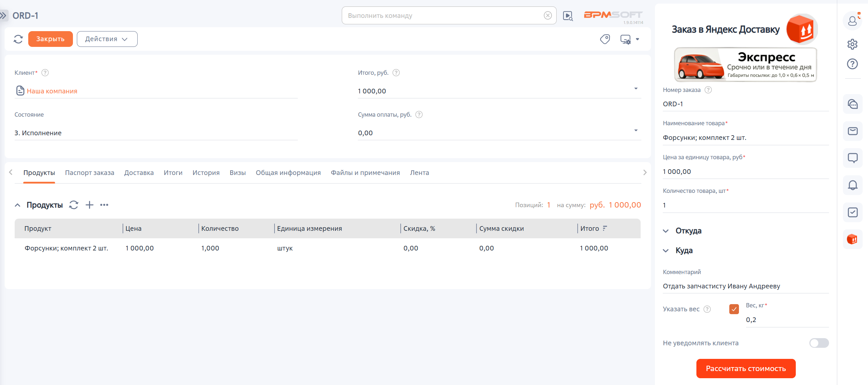Select the Форсунки; комплект 2 шт. product row
Viewport: 868px width, 385px height.
pos(327,248)
